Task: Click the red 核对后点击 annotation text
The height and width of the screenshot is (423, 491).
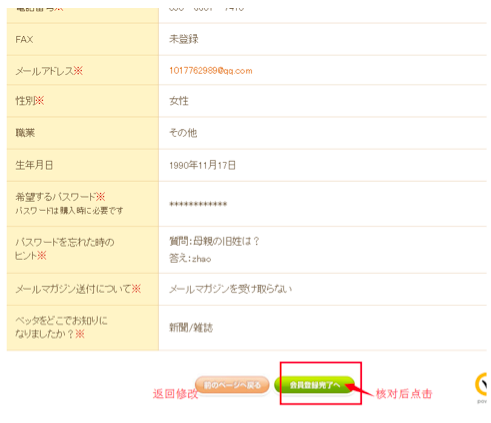Action: (404, 394)
